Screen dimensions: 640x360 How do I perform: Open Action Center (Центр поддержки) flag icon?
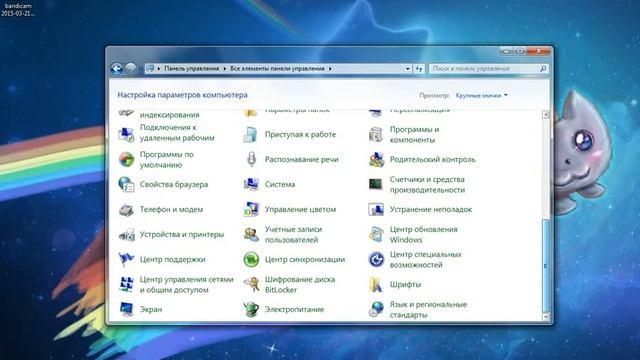[x=126, y=260]
